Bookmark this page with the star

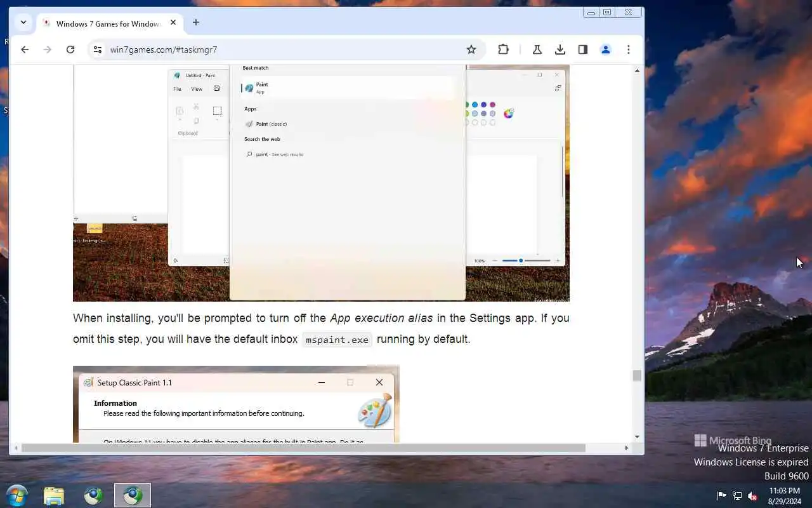point(471,50)
